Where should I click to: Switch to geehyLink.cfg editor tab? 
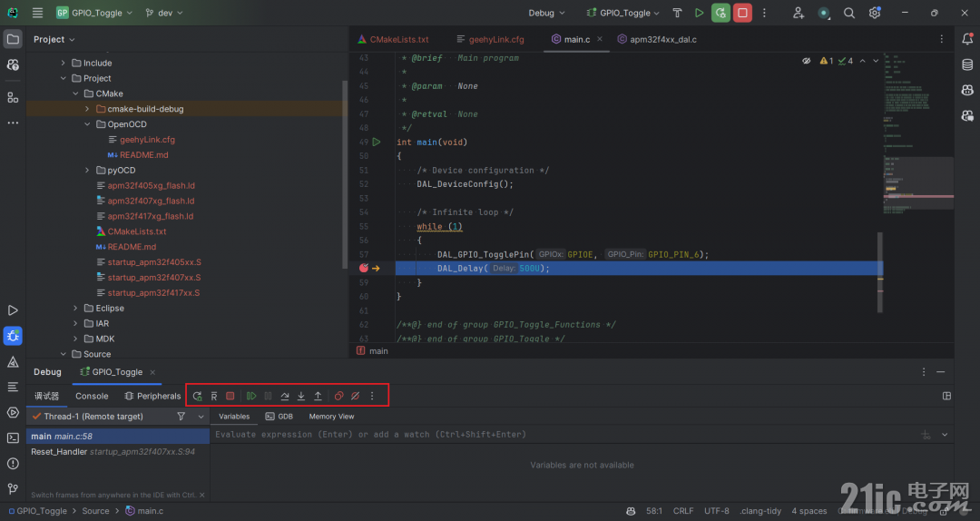[491, 39]
